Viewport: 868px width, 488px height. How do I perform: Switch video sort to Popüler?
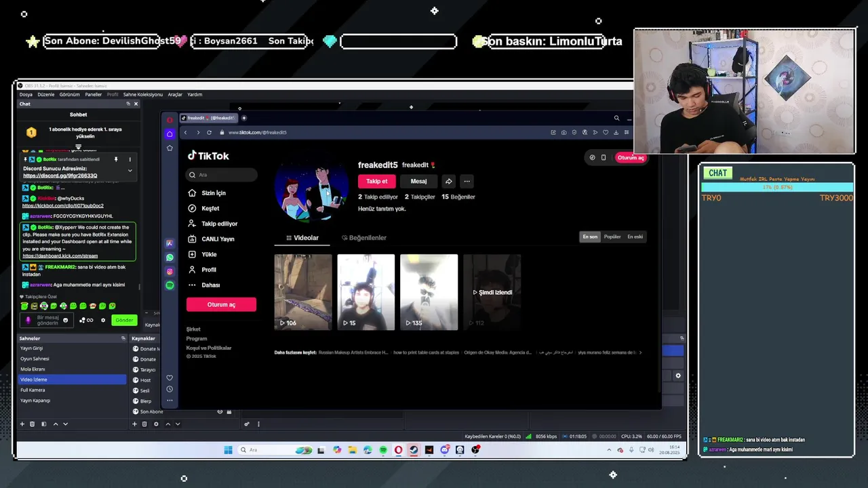[x=612, y=237]
